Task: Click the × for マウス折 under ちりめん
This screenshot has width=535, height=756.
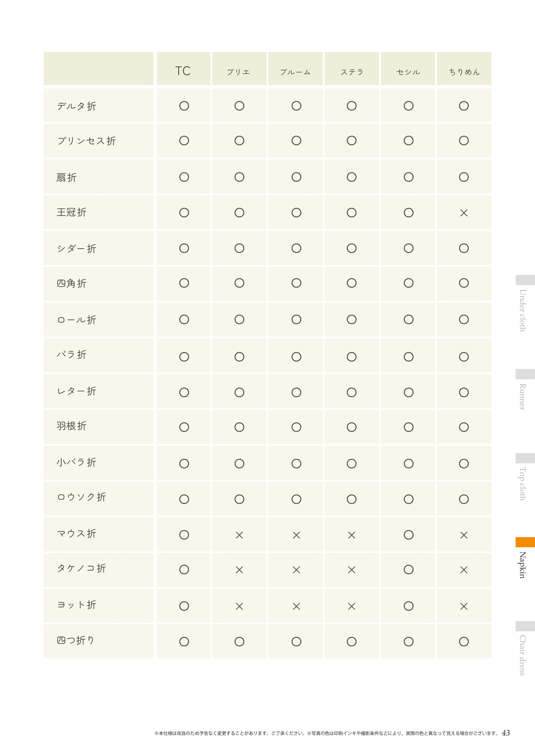Action: (x=464, y=535)
